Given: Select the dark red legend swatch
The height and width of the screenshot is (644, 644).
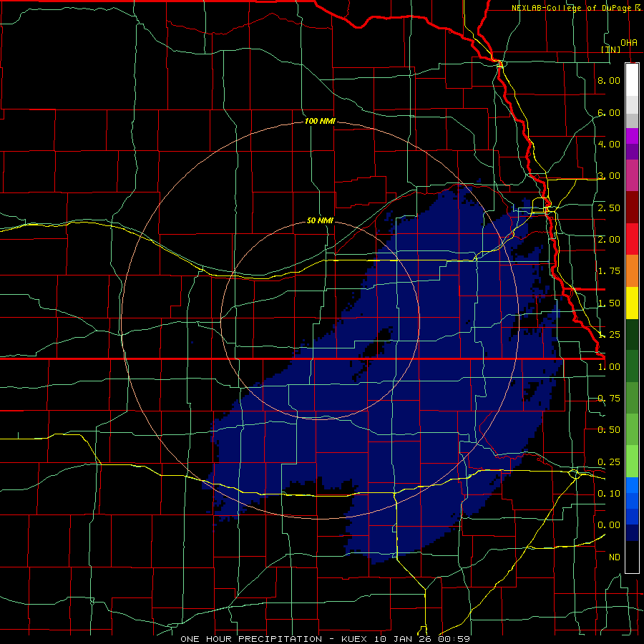Looking at the screenshot, I should click(x=632, y=208).
